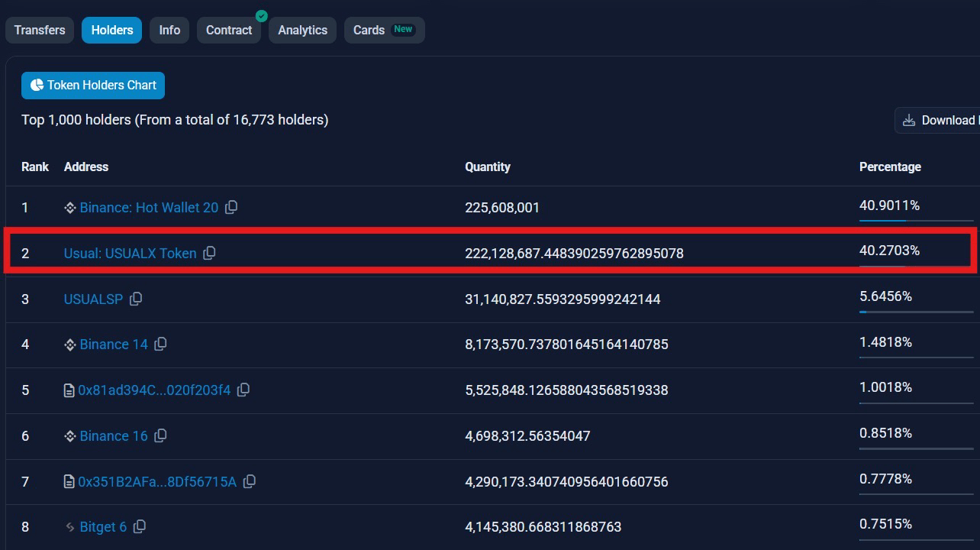Open the Contract tab
This screenshot has width=980, height=550.
(x=229, y=31)
